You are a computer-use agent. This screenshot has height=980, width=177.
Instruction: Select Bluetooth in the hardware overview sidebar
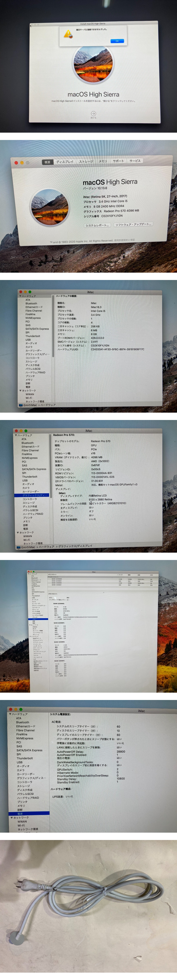[x=31, y=304]
